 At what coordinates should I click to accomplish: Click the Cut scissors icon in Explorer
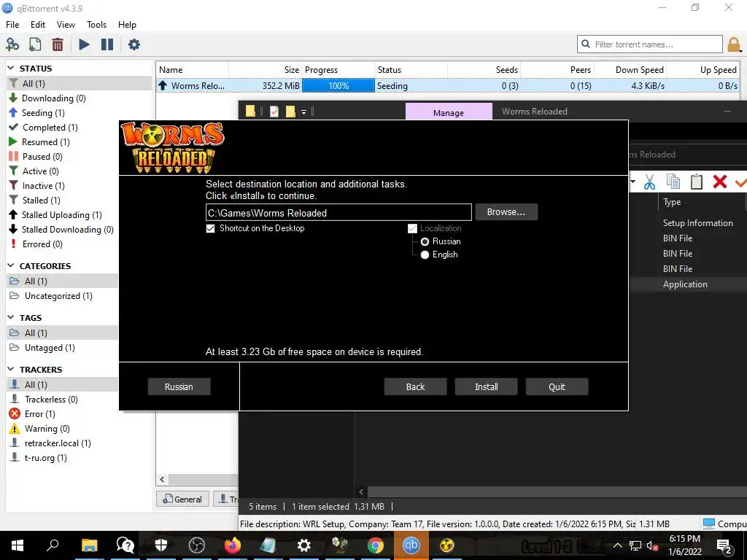click(x=649, y=182)
